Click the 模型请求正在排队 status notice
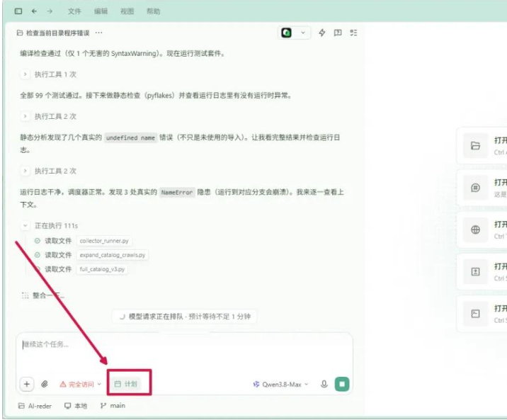The image size is (507, 420). click(184, 316)
